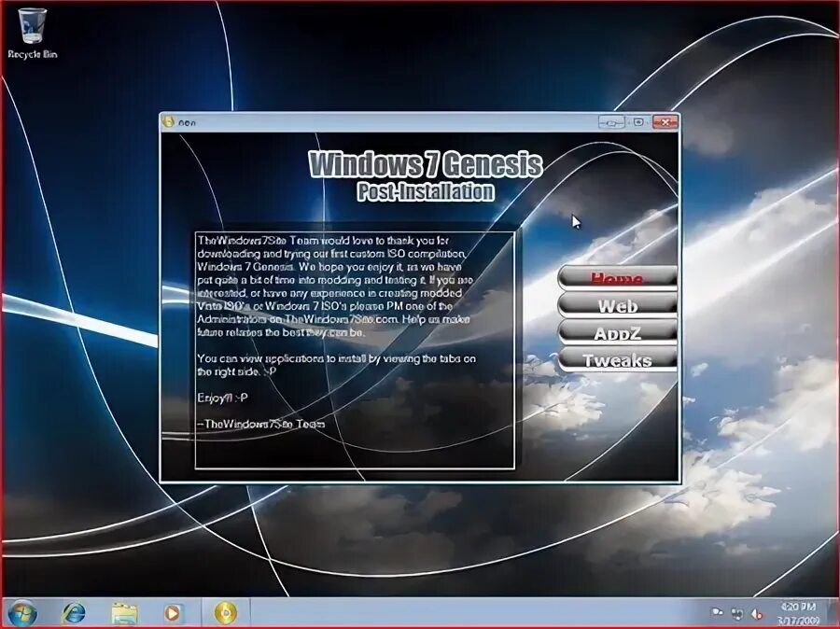The height and width of the screenshot is (629, 840).
Task: Open the Action Center flag tray icon
Action: point(717,612)
